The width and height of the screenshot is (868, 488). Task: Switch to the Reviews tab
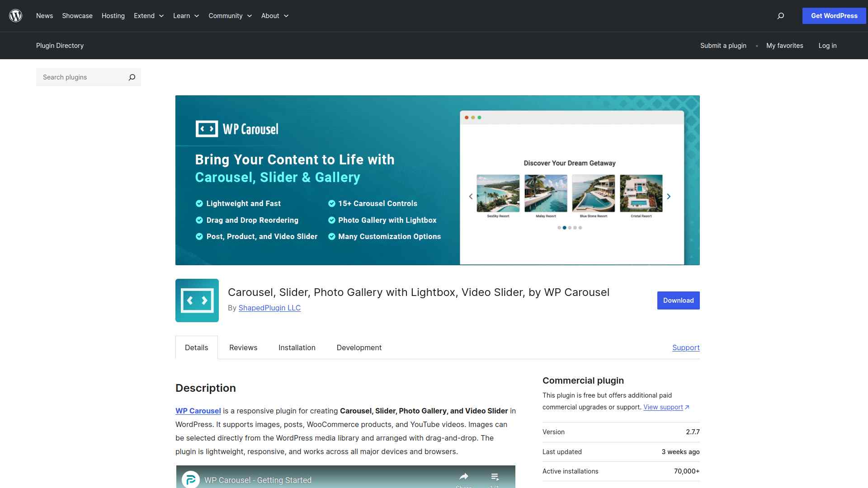243,347
